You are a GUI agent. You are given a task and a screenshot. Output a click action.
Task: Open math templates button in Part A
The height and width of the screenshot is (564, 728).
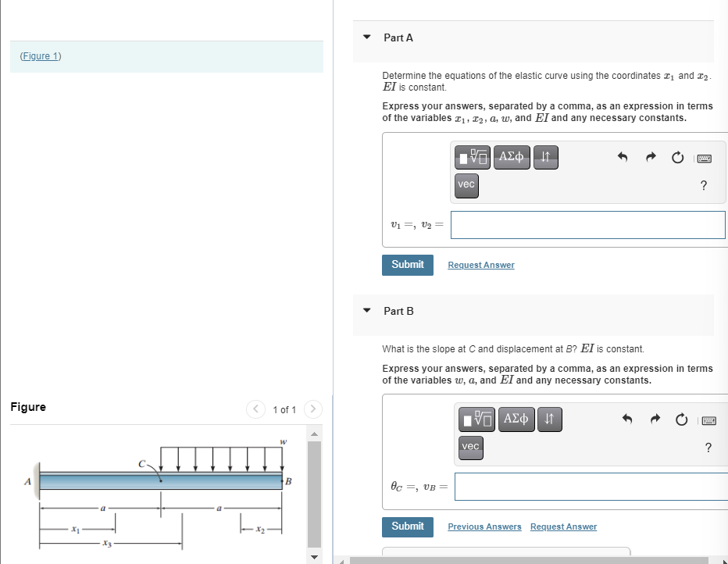click(x=473, y=157)
